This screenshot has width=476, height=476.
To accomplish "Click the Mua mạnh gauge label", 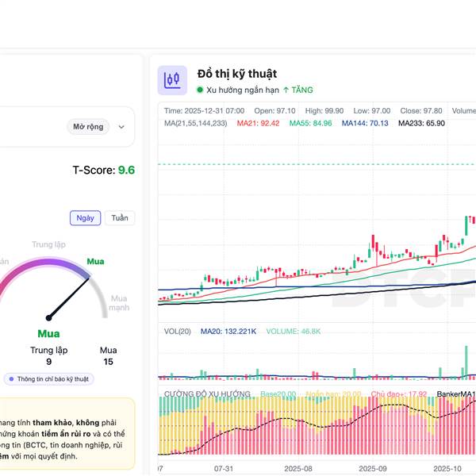I will [119, 303].
